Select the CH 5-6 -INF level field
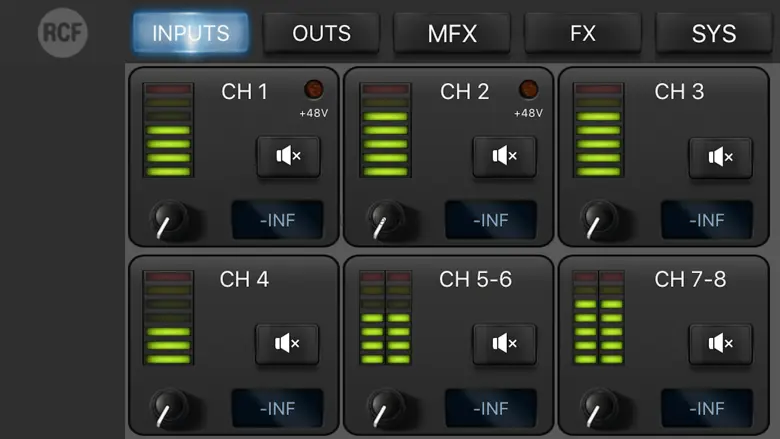Screen dimensions: 780x439 pyautogui.click(x=491, y=408)
